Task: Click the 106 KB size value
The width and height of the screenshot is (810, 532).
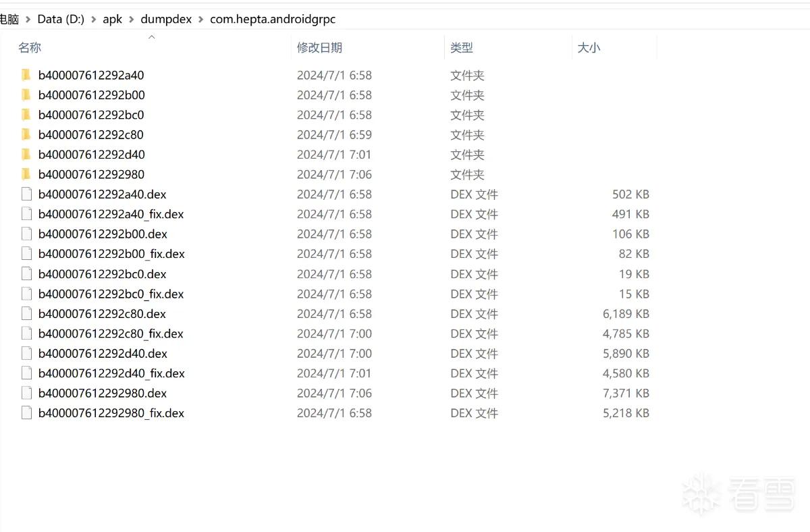Action: pyautogui.click(x=630, y=234)
